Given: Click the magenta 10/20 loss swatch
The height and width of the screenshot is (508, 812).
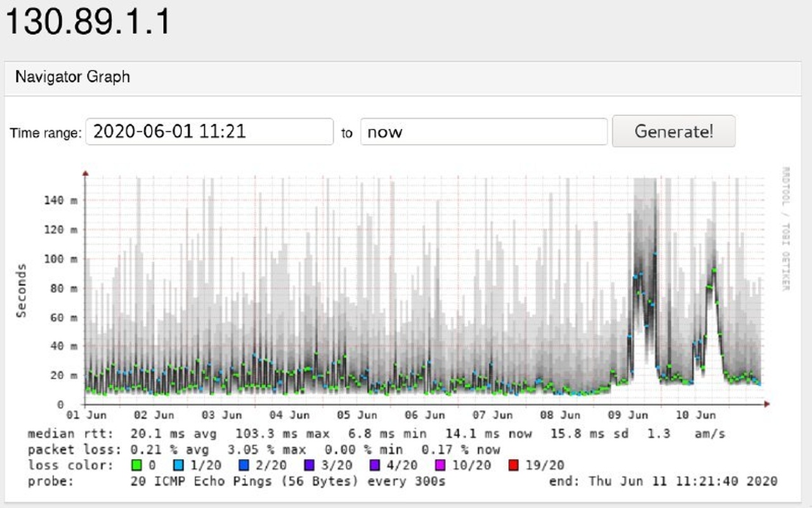Looking at the screenshot, I should (441, 465).
